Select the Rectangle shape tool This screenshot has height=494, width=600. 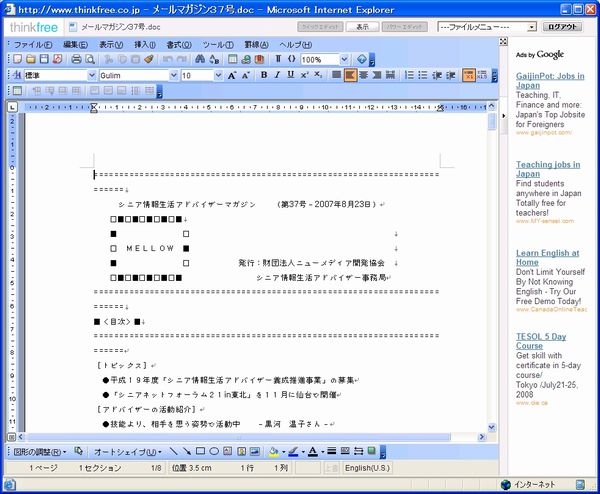pyautogui.click(x=200, y=451)
